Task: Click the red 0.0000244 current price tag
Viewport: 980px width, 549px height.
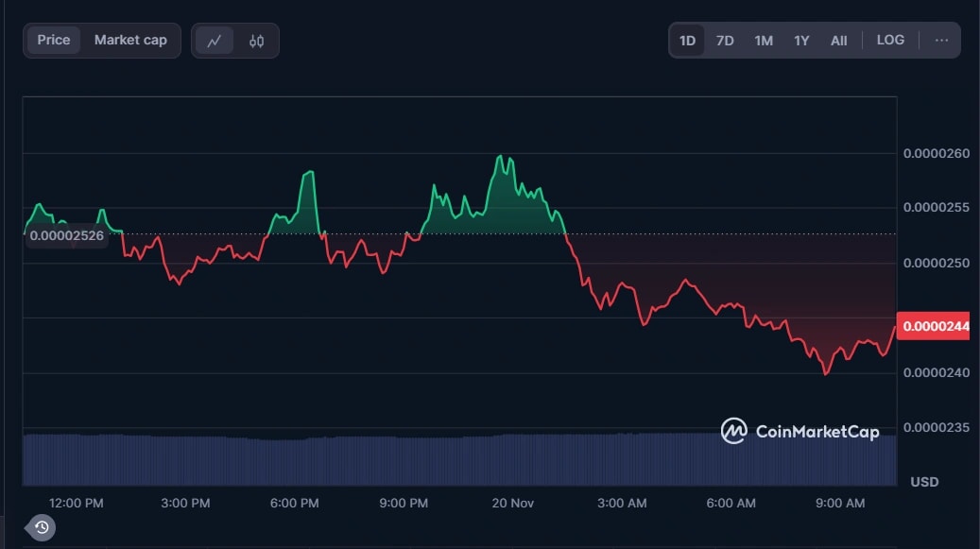Action: coord(936,327)
